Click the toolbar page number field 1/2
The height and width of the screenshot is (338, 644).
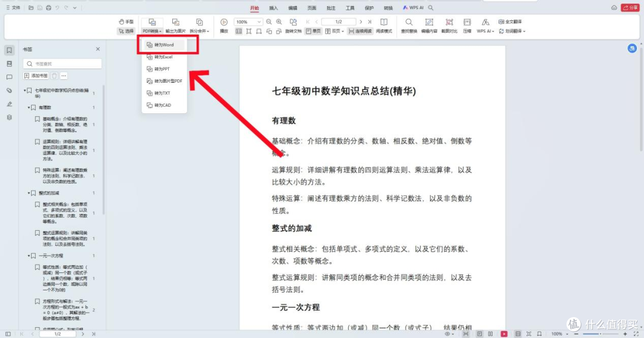[339, 22]
